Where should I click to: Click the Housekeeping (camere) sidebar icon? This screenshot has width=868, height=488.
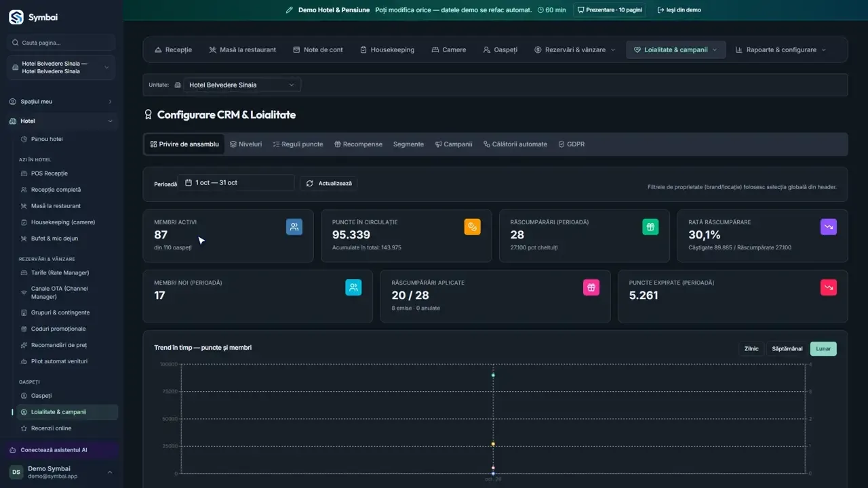(24, 222)
